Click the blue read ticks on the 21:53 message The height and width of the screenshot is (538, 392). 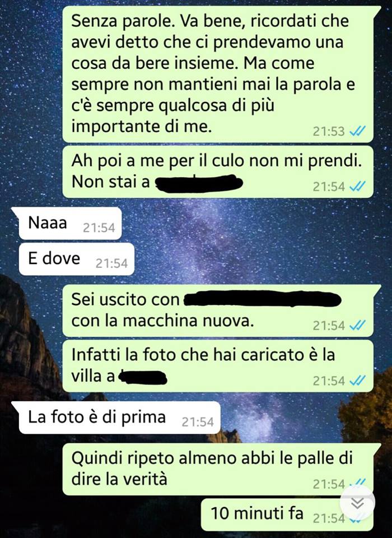(357, 131)
